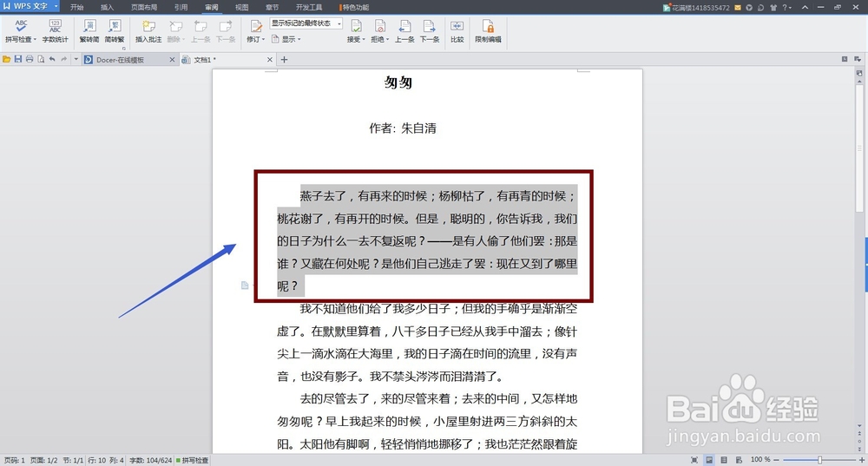This screenshot has height=466, width=868.
Task: Open the 特色功能 ribbon tab
Action: [x=355, y=7]
